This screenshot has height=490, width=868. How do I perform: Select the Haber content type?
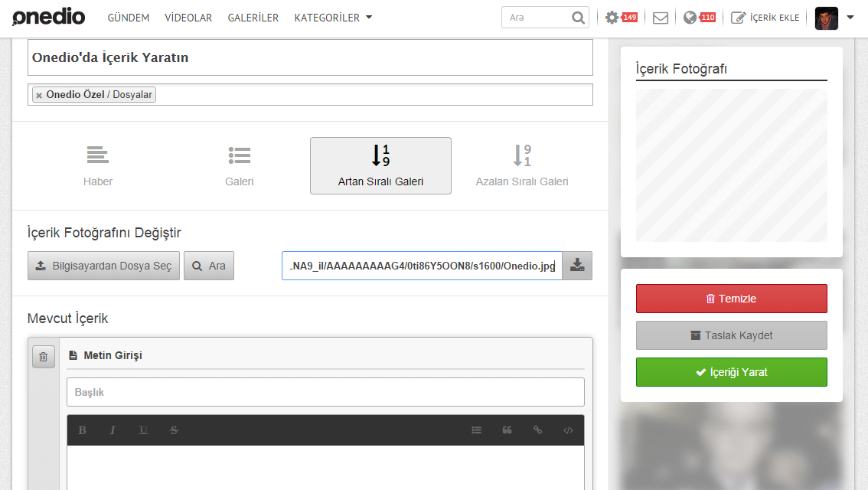(98, 165)
